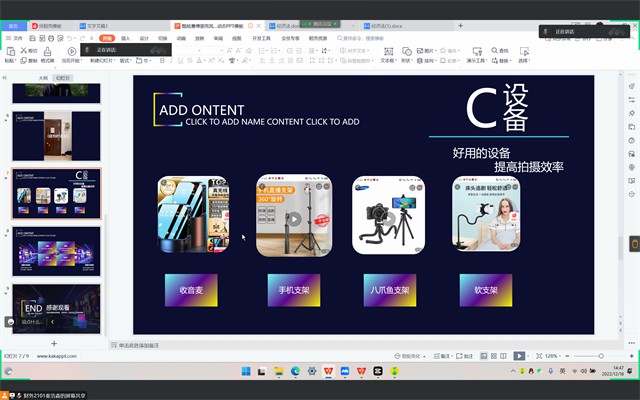Start slideshow from current slide
Screen dimensions: 640x400
coord(72,51)
